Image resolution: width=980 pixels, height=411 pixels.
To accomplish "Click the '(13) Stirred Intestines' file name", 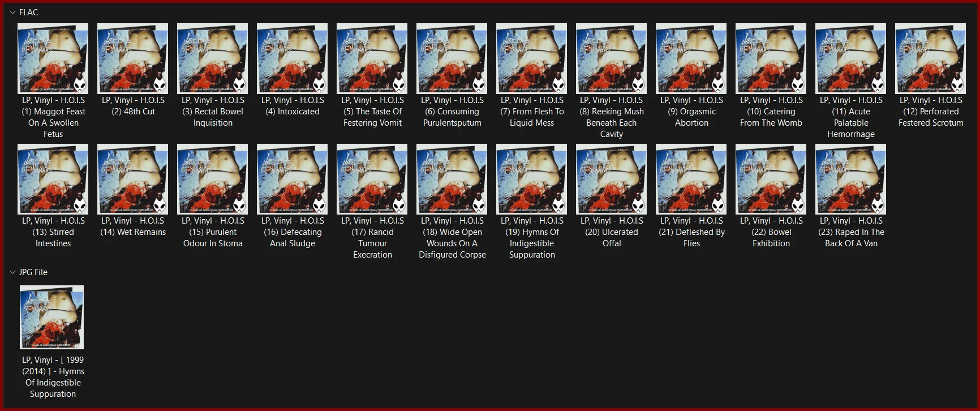I will tap(53, 232).
